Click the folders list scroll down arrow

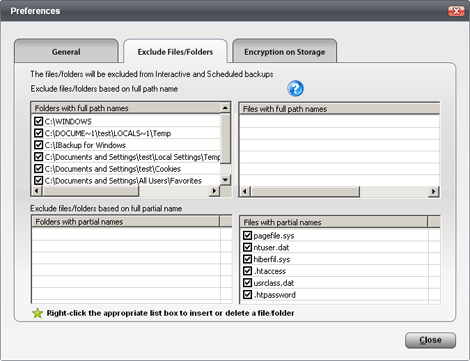225,180
